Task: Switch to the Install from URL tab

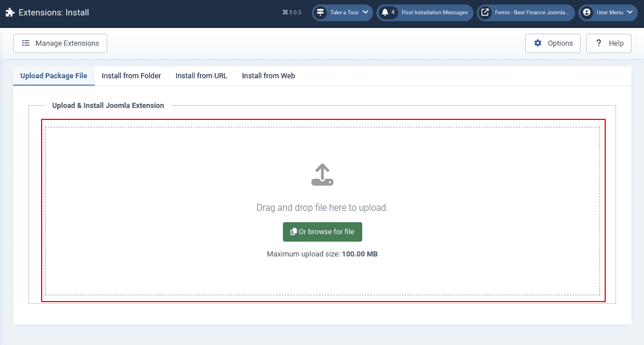Action: 201,76
